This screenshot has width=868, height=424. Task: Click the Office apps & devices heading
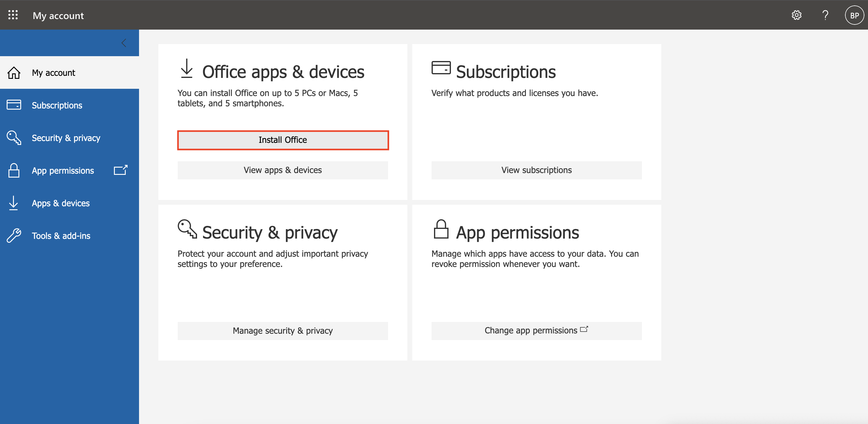pyautogui.click(x=283, y=72)
